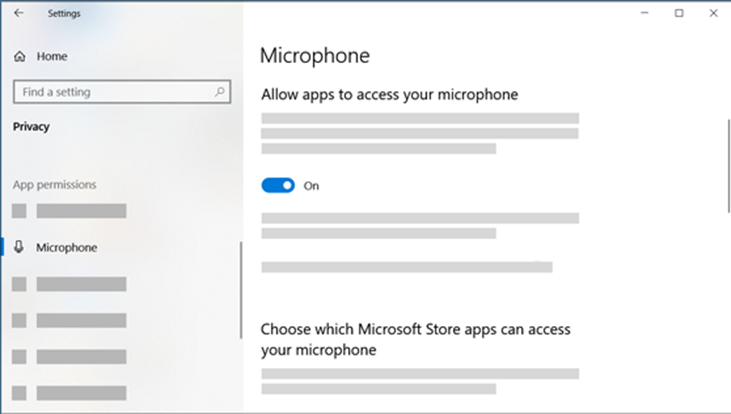Screen dimensions: 731x414
Task: Click the Home house icon
Action: coord(19,57)
